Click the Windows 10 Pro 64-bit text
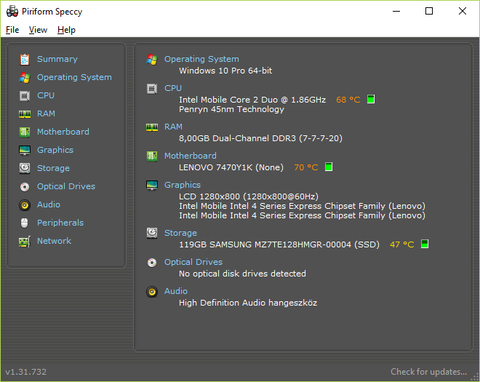This screenshot has height=382, width=480. click(x=226, y=71)
